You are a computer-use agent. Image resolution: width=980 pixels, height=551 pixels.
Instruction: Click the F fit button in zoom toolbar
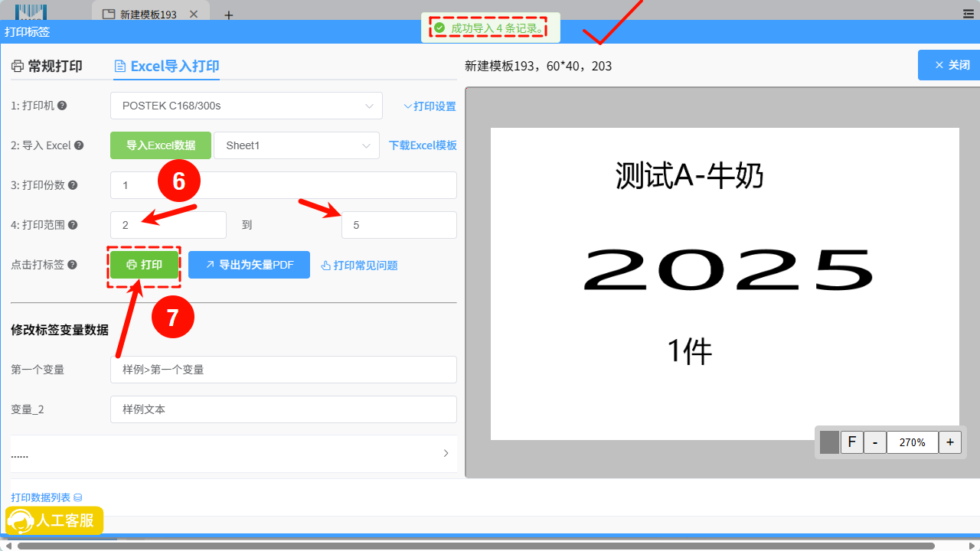point(851,442)
